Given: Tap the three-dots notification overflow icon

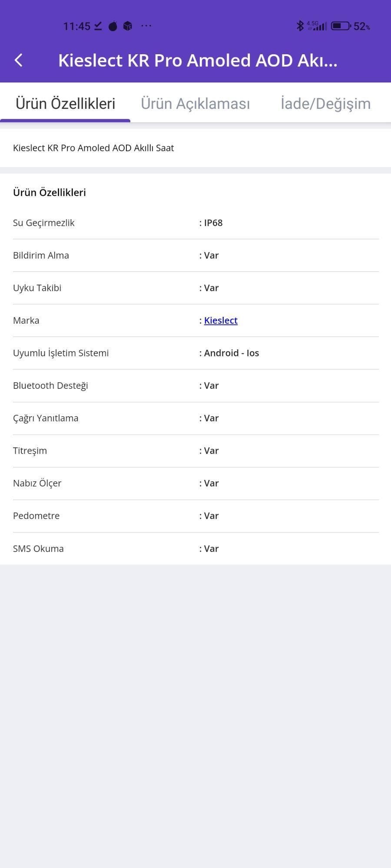Looking at the screenshot, I should point(146,26).
